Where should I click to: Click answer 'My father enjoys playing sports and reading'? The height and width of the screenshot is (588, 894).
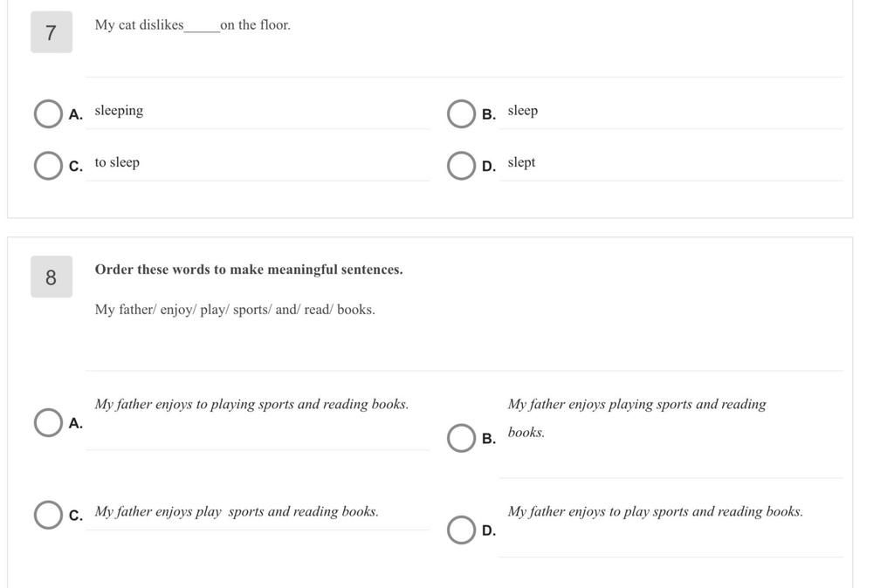click(x=636, y=404)
